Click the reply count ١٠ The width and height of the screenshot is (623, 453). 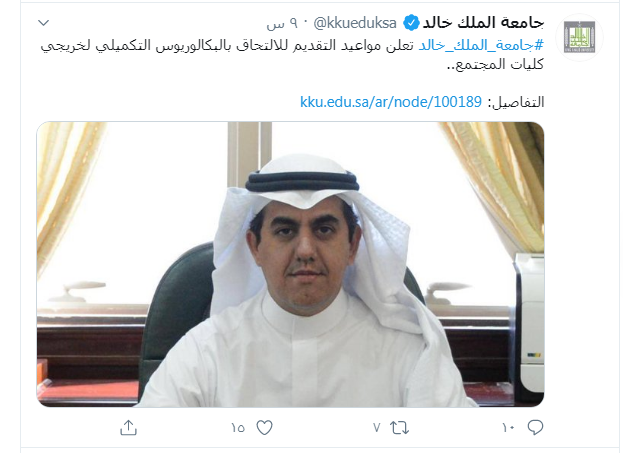click(x=508, y=428)
